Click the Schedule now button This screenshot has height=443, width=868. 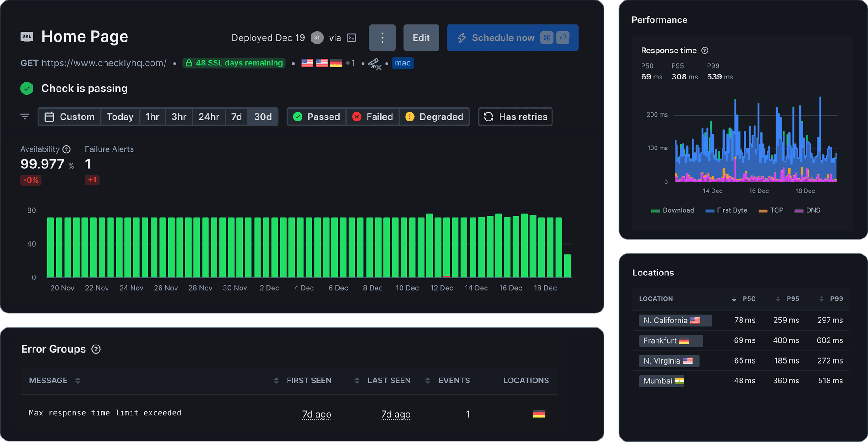503,37
